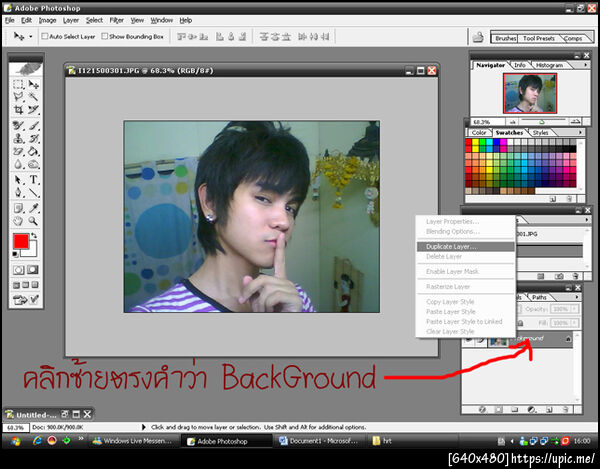
Task: Switch to the Paths tab
Action: [539, 297]
